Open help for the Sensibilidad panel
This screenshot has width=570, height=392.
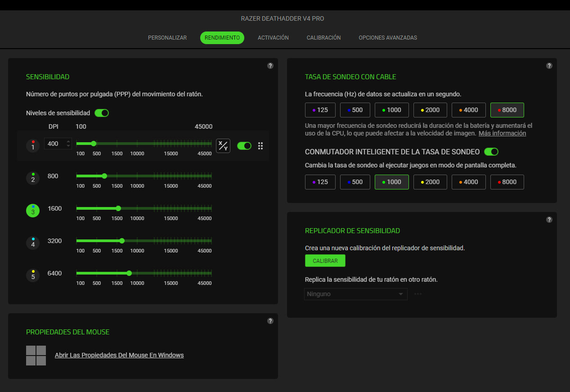coord(270,66)
